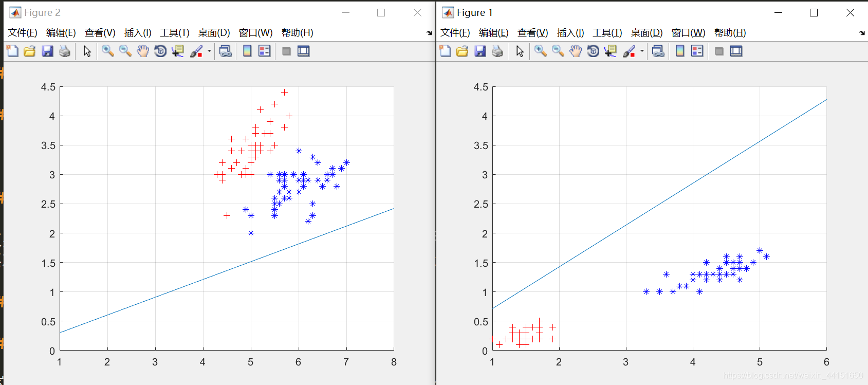
Task: Open 窗口(W) menu in Figure 1
Action: coord(689,32)
